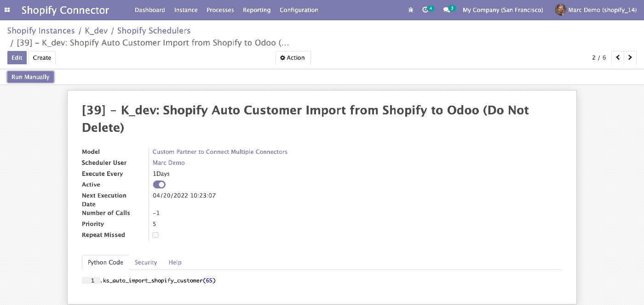
Task: Click the scheduler title heading [39] - K_dev
Action: (305, 119)
